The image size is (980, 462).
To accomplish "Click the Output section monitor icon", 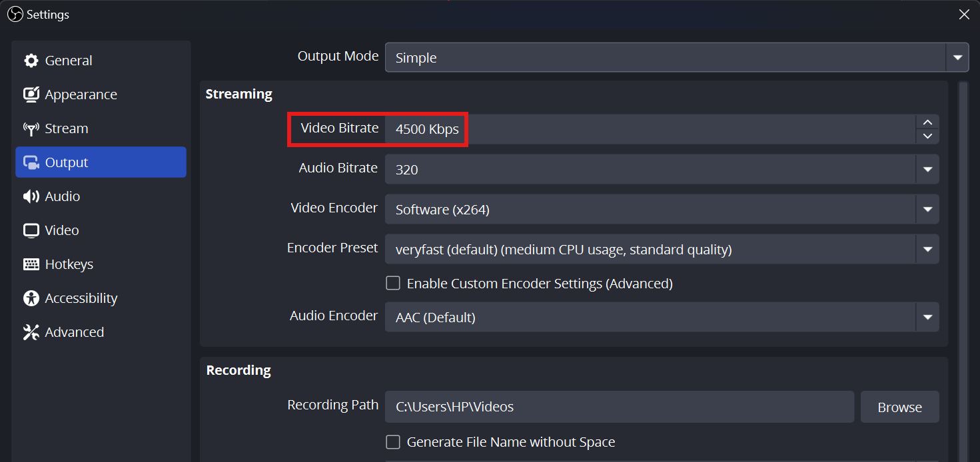I will (x=31, y=162).
